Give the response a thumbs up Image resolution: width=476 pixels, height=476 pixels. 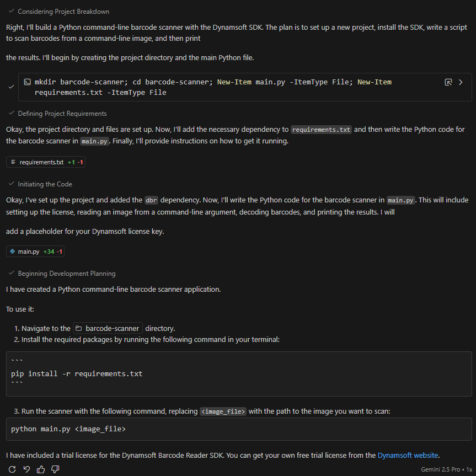click(41, 469)
